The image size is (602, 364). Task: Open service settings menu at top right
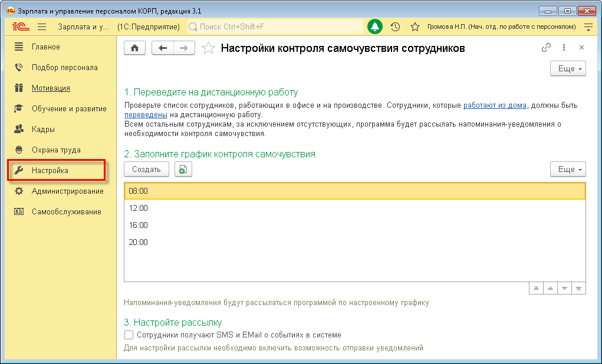pyautogui.click(x=588, y=27)
